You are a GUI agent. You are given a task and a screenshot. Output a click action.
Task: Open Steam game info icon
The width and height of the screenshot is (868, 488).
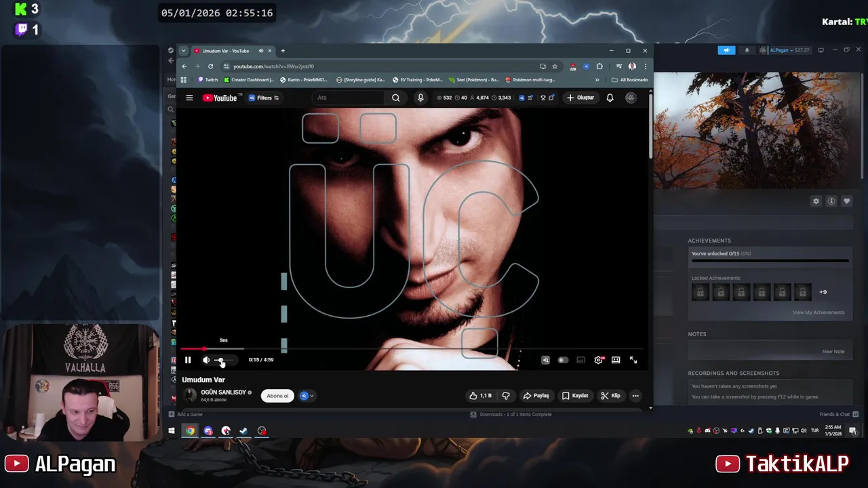point(831,201)
